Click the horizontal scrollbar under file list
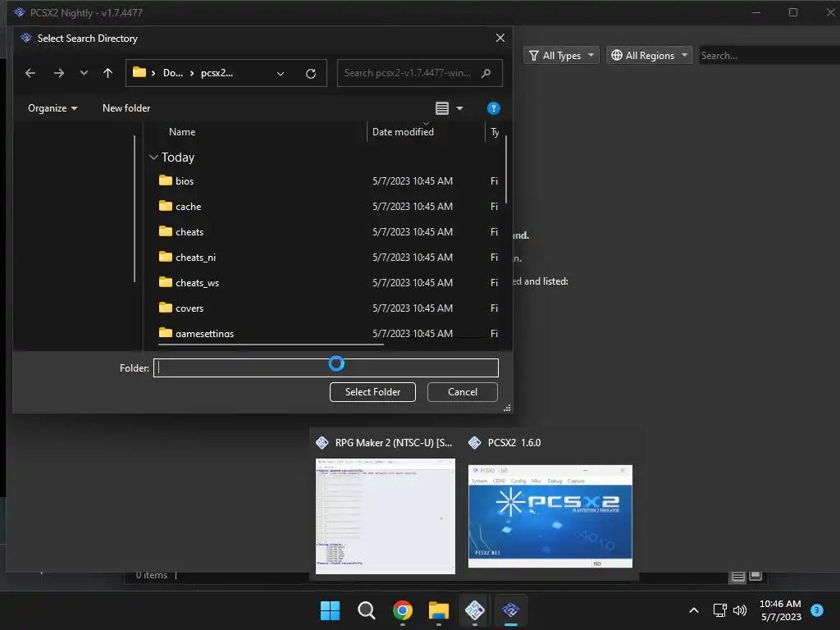 coord(271,345)
